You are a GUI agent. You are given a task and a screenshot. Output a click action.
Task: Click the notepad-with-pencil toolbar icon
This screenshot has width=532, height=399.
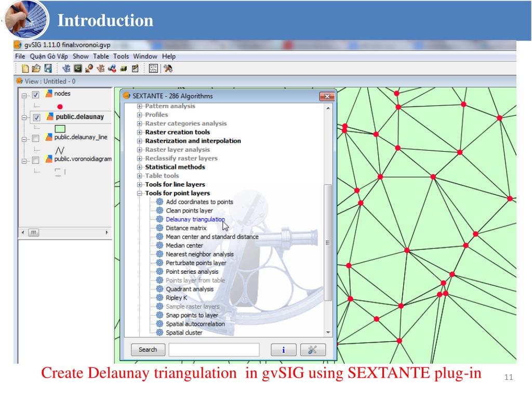(135, 69)
